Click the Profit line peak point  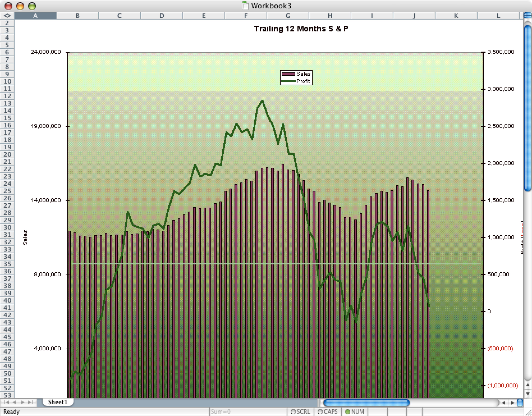tap(262, 101)
